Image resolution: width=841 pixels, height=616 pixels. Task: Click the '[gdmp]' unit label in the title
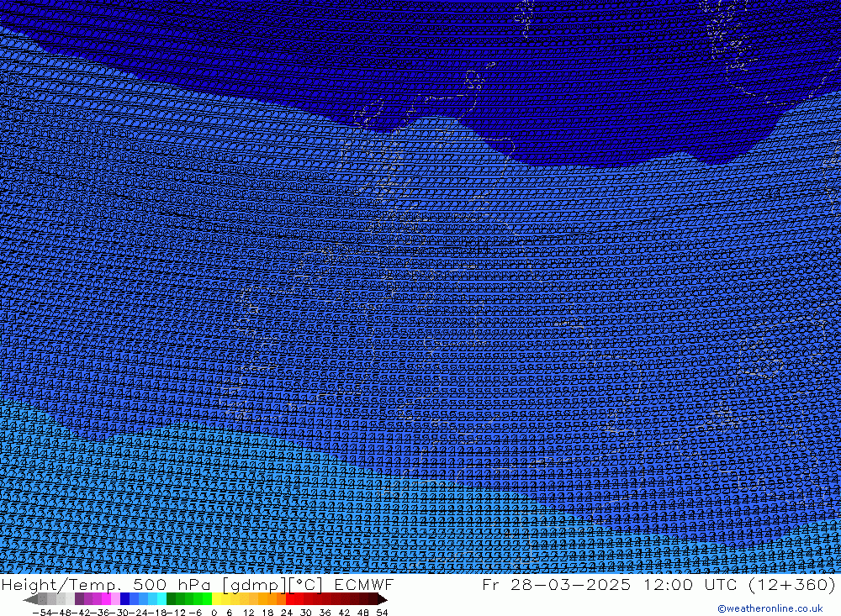pos(254,585)
